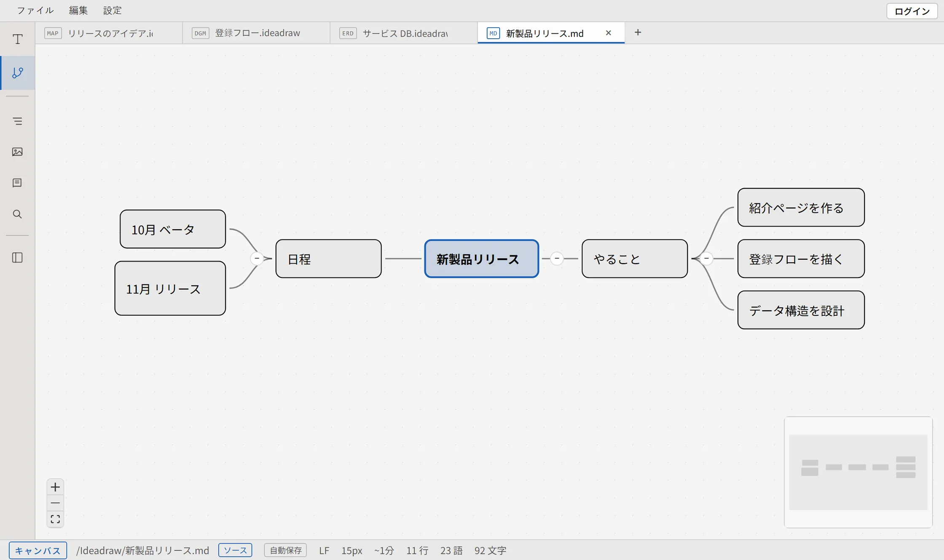Collapse the right side of 新製品リリース
The height and width of the screenshot is (560, 944).
click(x=557, y=258)
